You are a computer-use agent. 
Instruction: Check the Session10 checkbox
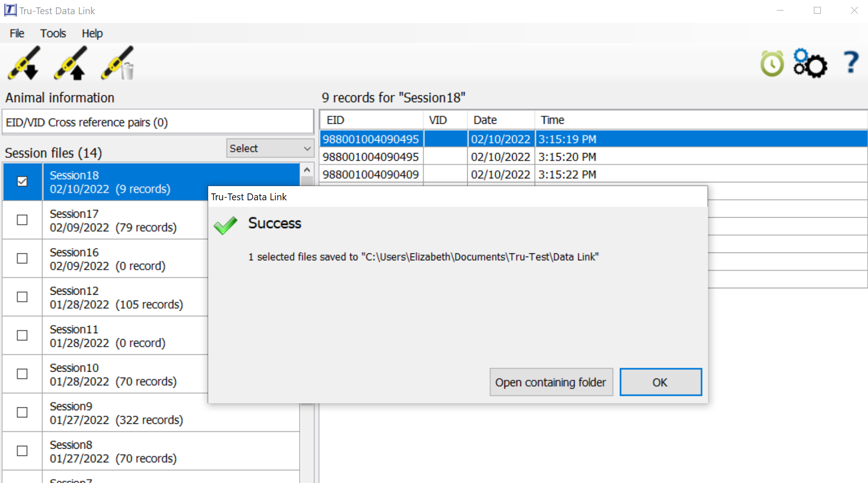(22, 374)
